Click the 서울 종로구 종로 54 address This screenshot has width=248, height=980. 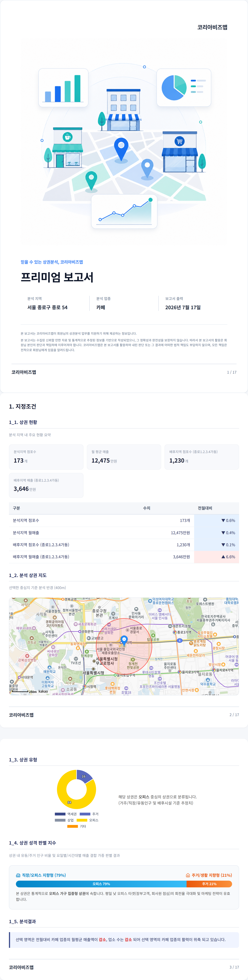click(x=47, y=307)
